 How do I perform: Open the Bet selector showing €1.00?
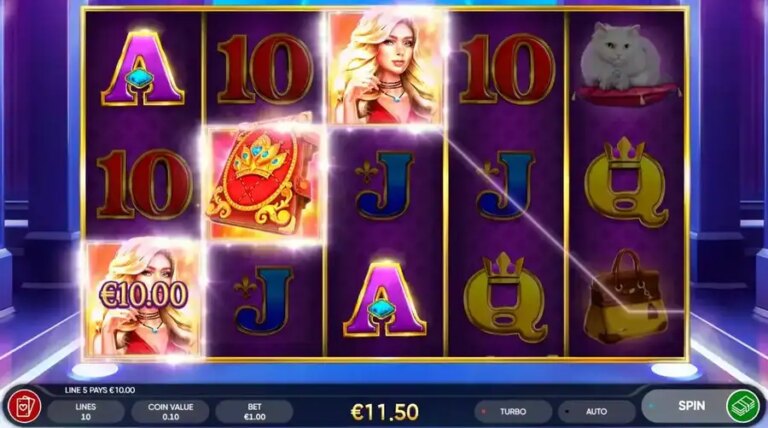tap(254, 411)
